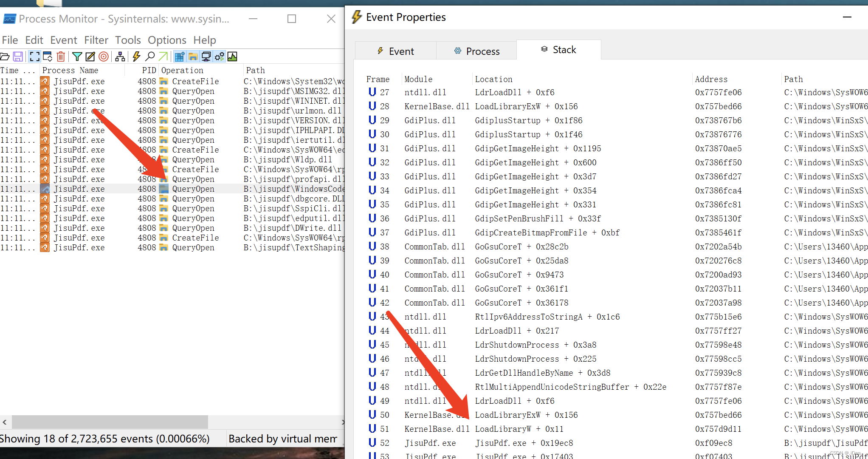Toggle Show File System Activity icon

(x=193, y=57)
